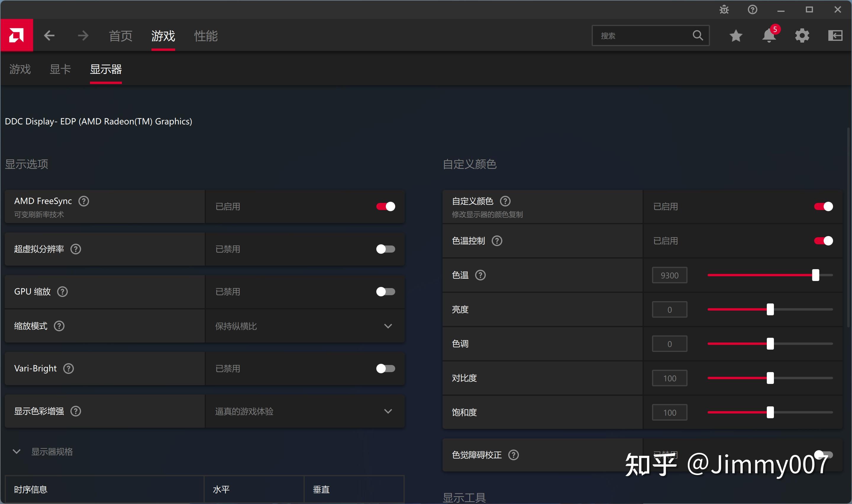Screen dimensions: 852x504
Task: Show help for AMD FreeSync
Action: 83,201
